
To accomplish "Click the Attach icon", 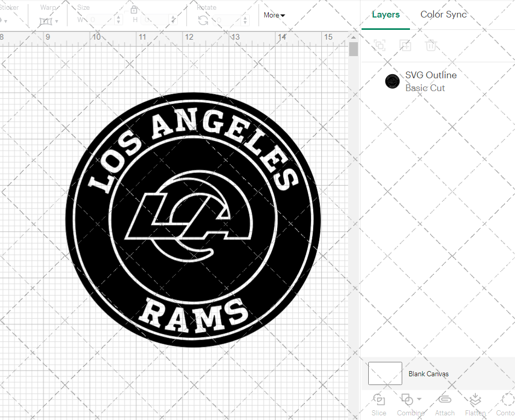I will tap(445, 405).
